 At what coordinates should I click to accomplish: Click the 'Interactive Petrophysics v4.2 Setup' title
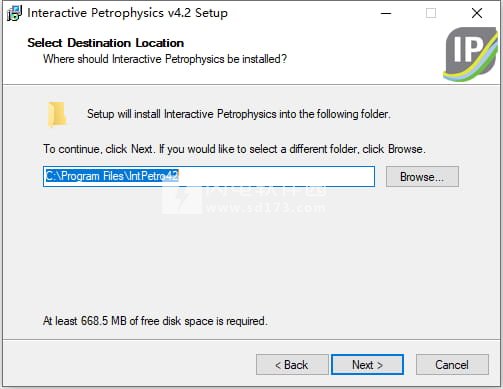(127, 13)
